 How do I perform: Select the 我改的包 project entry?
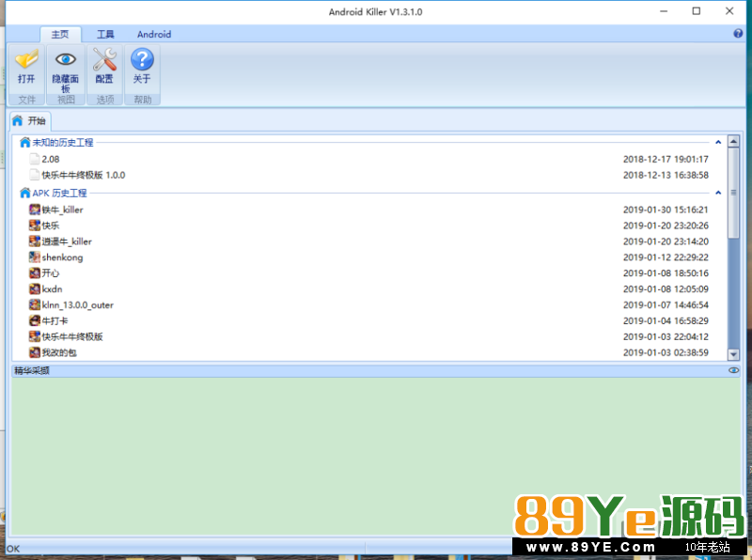(62, 353)
